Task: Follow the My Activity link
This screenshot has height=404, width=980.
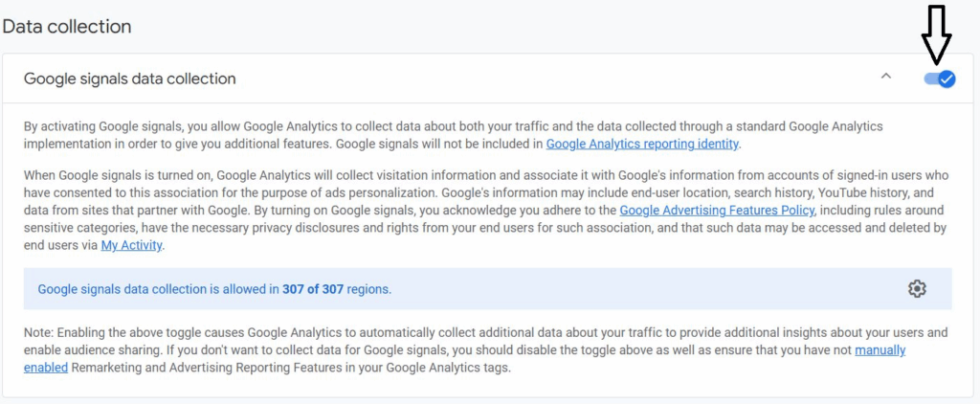Action: 131,246
